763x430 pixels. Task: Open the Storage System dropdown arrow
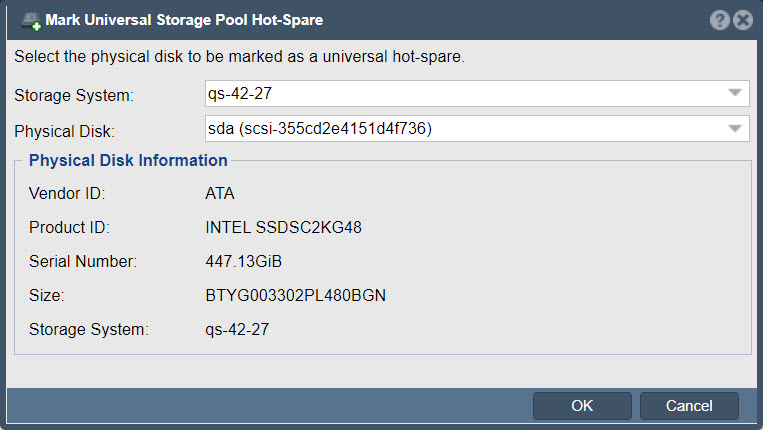pyautogui.click(x=735, y=93)
